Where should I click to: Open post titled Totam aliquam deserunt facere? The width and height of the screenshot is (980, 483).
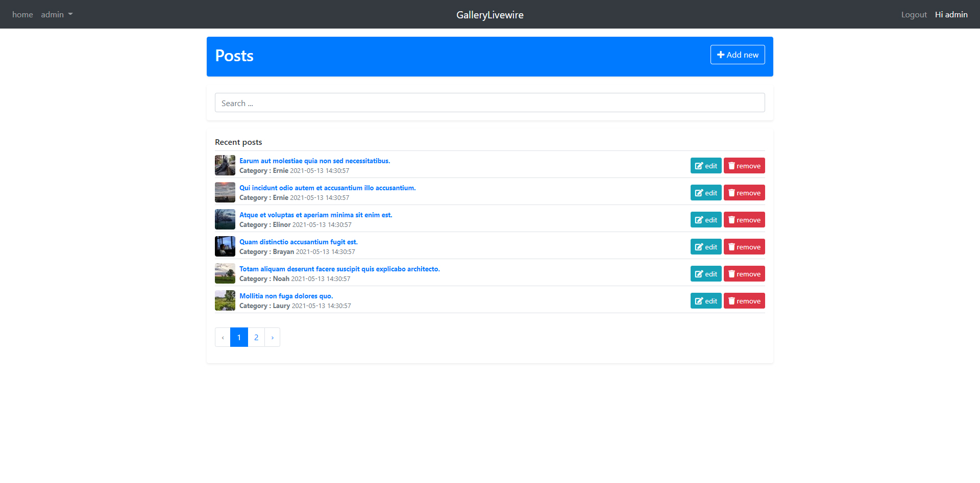(339, 269)
